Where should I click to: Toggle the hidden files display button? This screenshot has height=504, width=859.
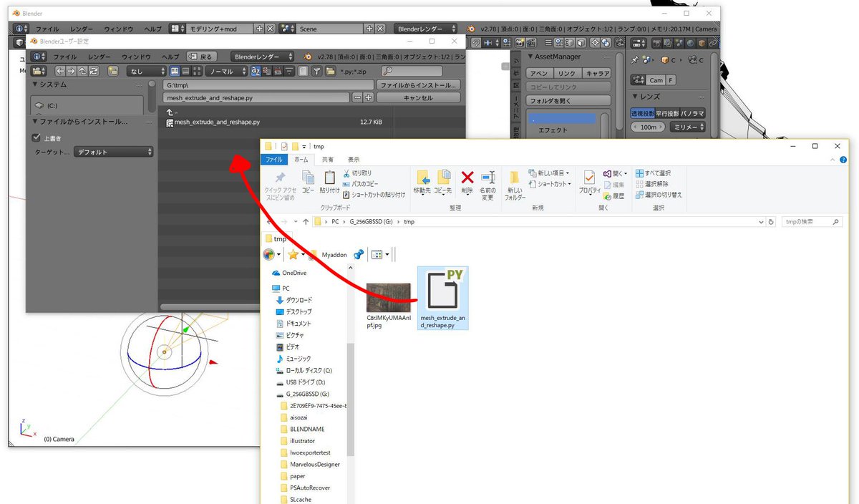point(303,71)
